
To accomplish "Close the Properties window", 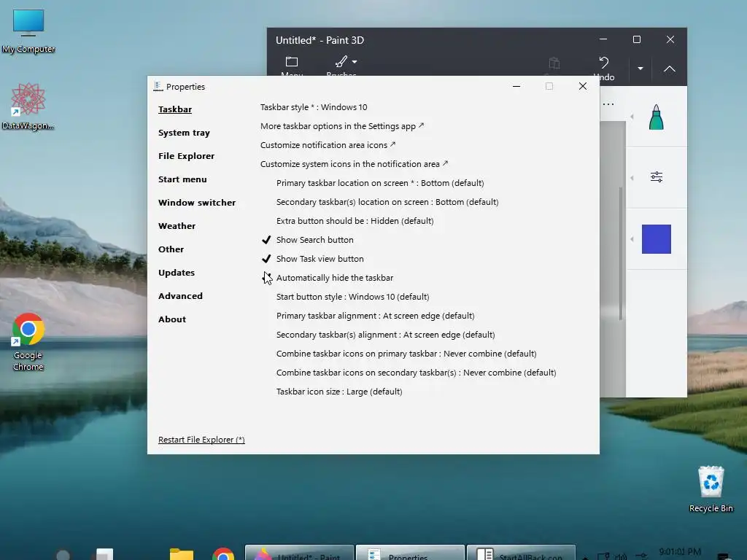I will click(583, 86).
